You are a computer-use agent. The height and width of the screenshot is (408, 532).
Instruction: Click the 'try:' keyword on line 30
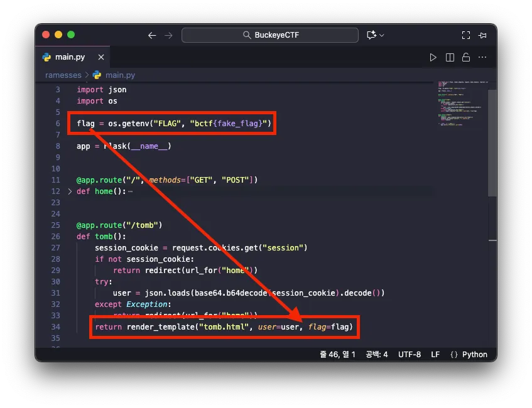pos(103,281)
